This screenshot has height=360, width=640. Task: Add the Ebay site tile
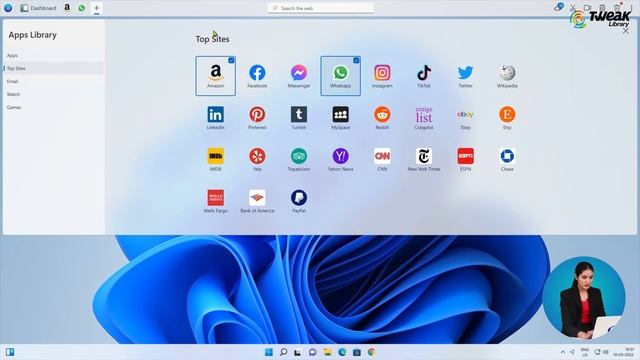pos(465,118)
